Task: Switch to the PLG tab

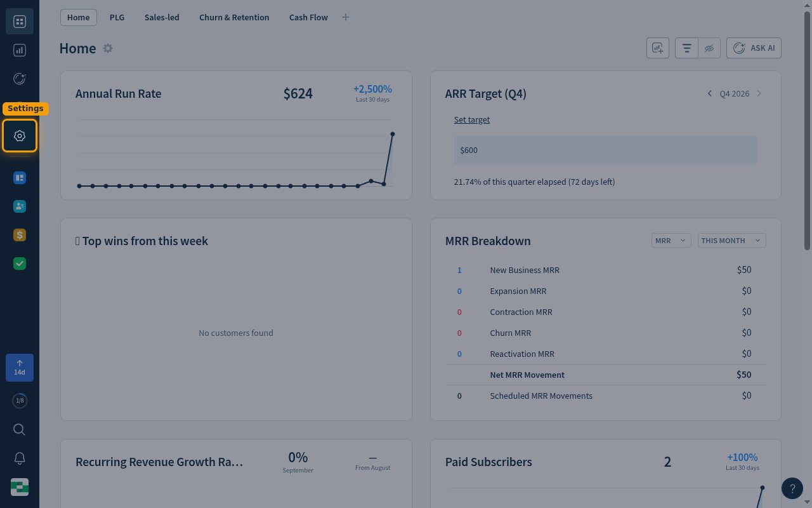Action: (117, 17)
